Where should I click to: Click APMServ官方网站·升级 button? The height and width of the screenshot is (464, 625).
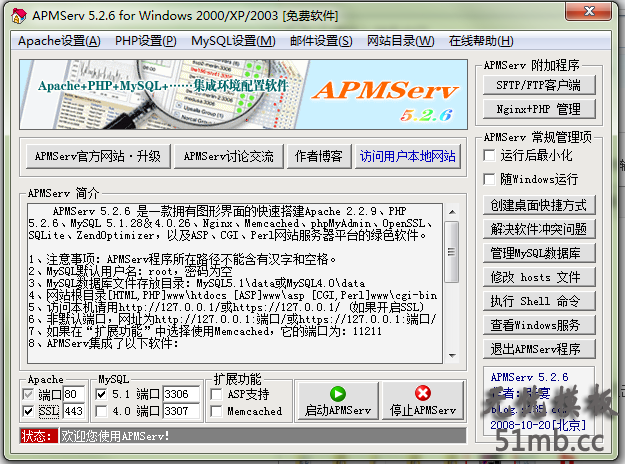(98, 156)
